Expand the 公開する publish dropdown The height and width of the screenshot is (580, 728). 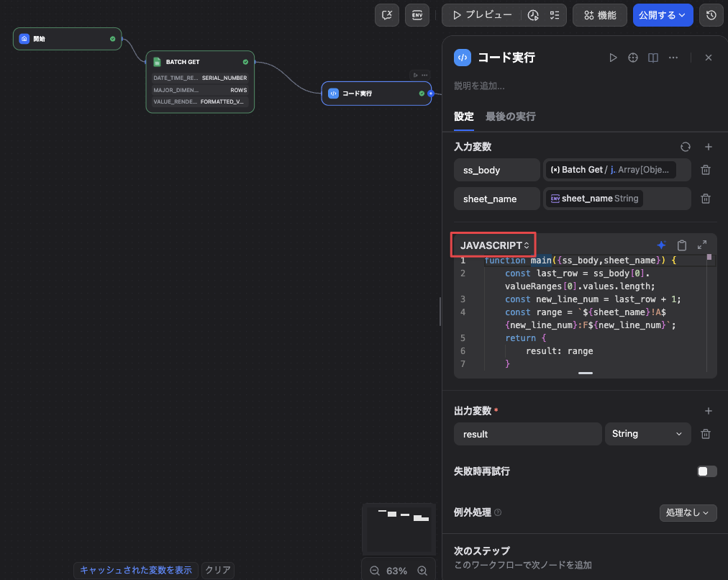point(663,15)
